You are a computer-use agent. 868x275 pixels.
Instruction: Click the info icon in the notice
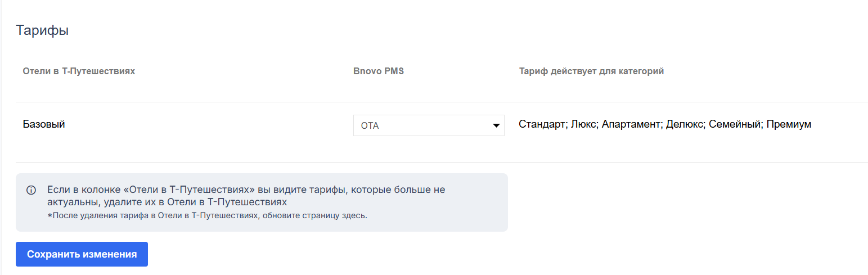point(32,190)
